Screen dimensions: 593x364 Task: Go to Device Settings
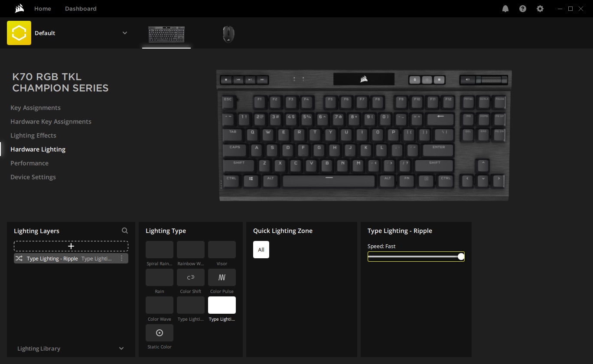point(33,177)
